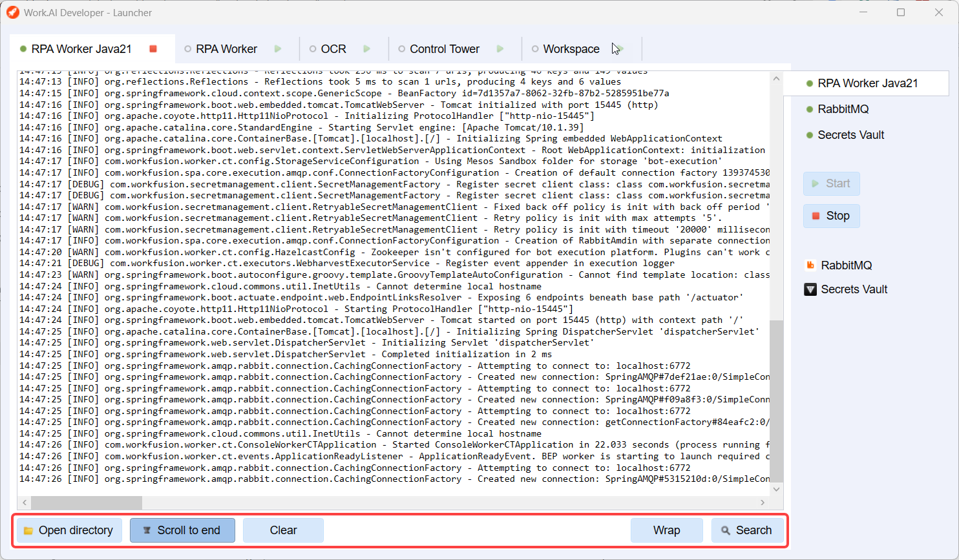Start RPA Worker with green play icon
959x560 pixels.
[278, 49]
